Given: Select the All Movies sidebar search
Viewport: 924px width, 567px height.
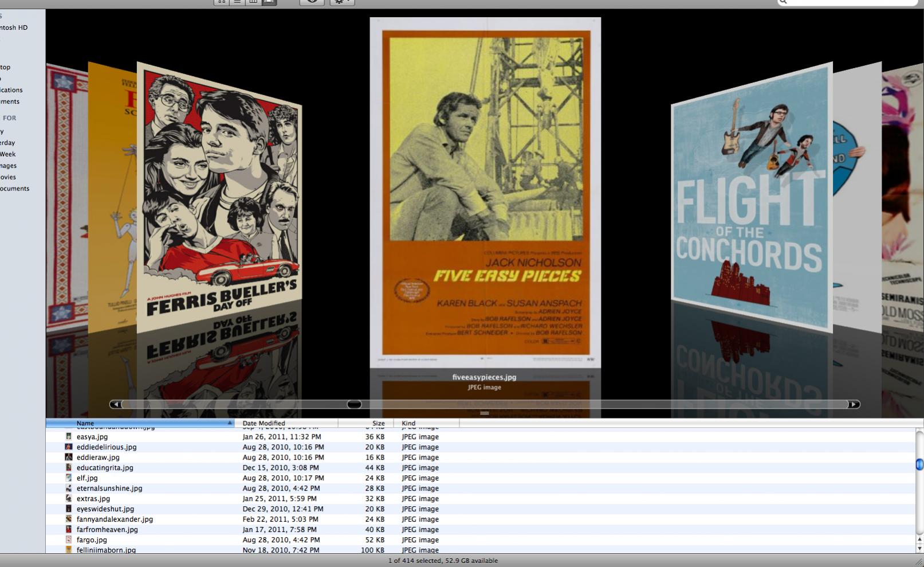Looking at the screenshot, I should (8, 177).
